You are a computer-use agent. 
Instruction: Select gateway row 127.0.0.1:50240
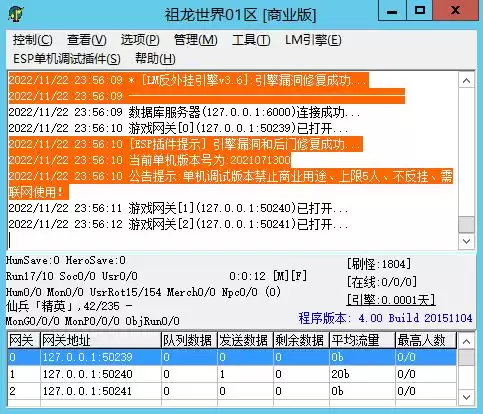[x=232, y=374]
